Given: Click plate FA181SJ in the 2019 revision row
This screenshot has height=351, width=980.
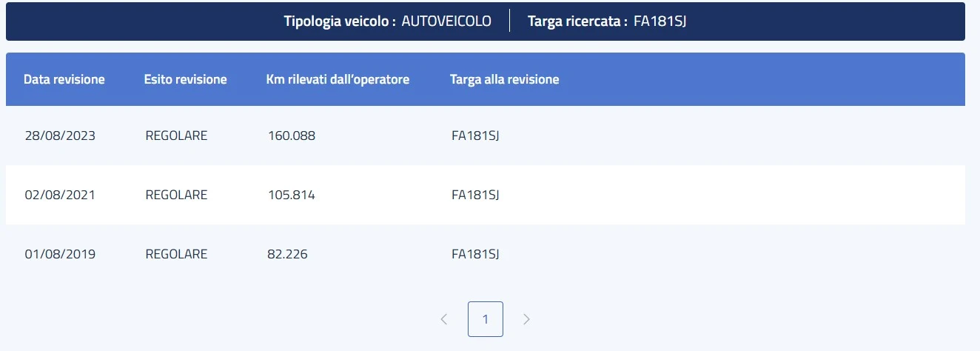Looking at the screenshot, I should (475, 255).
